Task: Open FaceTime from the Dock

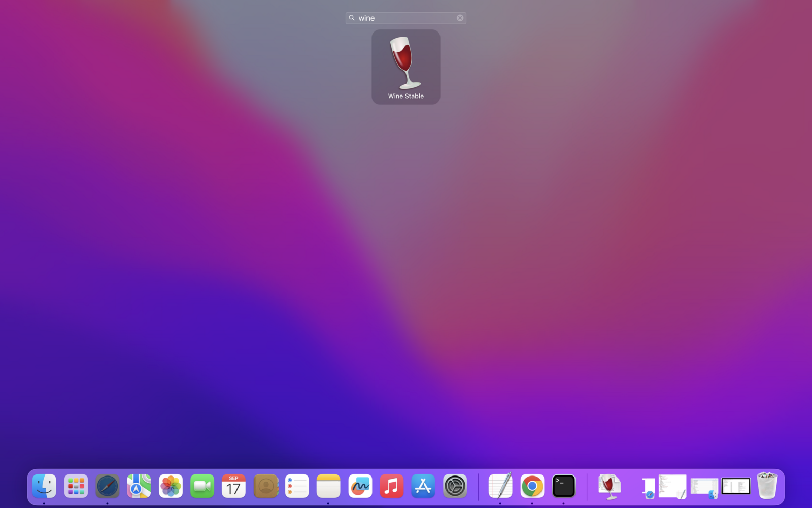Action: pyautogui.click(x=202, y=486)
